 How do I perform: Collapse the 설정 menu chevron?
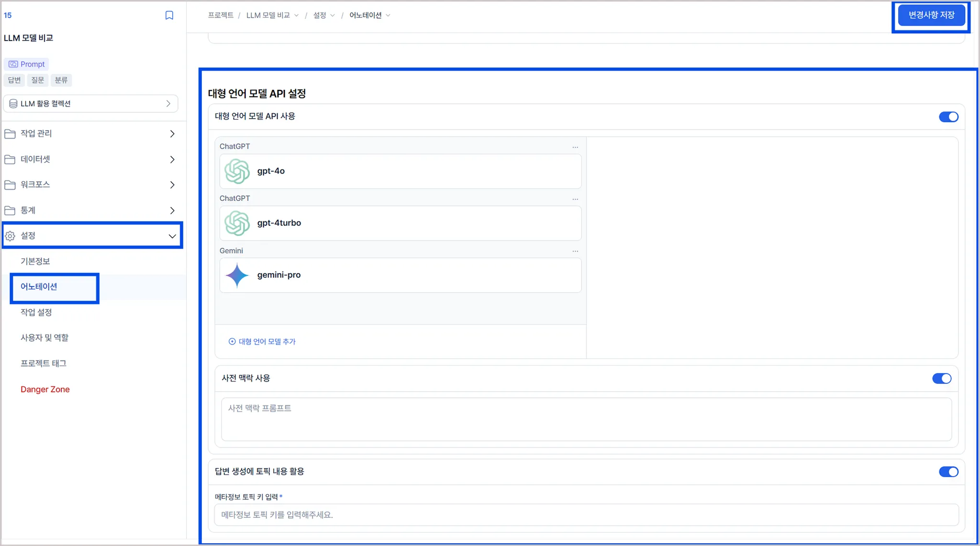click(172, 236)
